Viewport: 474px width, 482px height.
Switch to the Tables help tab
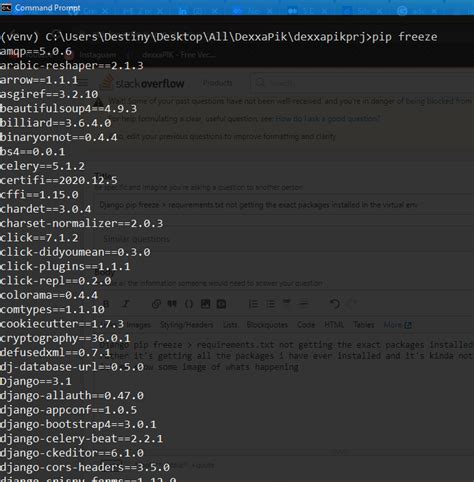pos(364,325)
